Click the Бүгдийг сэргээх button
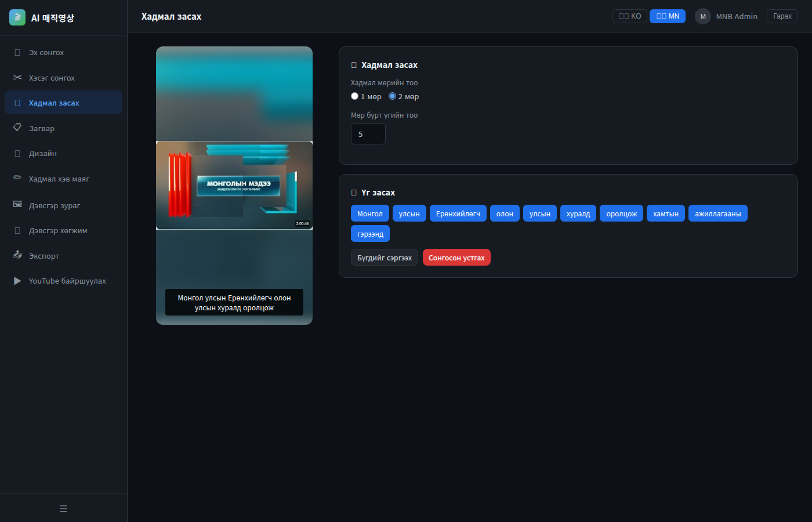The height and width of the screenshot is (522, 812). (x=385, y=258)
